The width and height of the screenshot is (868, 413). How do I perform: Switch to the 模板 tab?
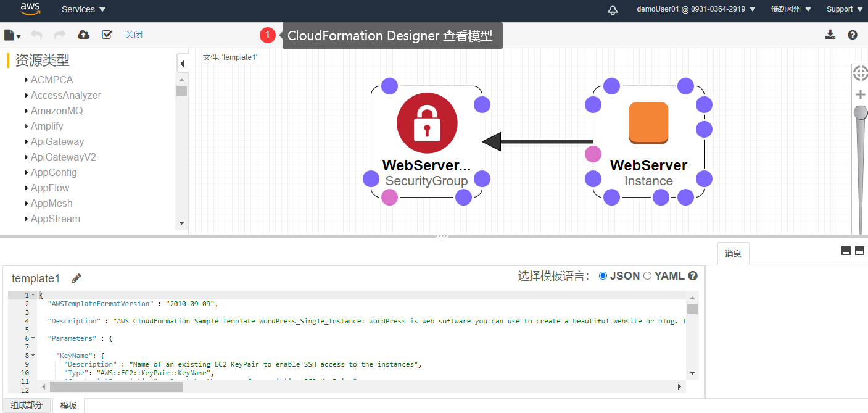pos(68,406)
